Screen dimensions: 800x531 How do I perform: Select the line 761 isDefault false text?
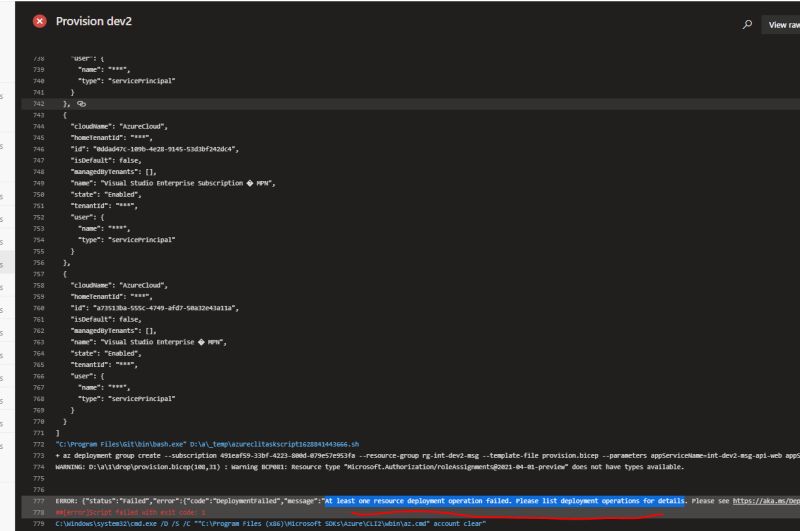tap(106, 319)
